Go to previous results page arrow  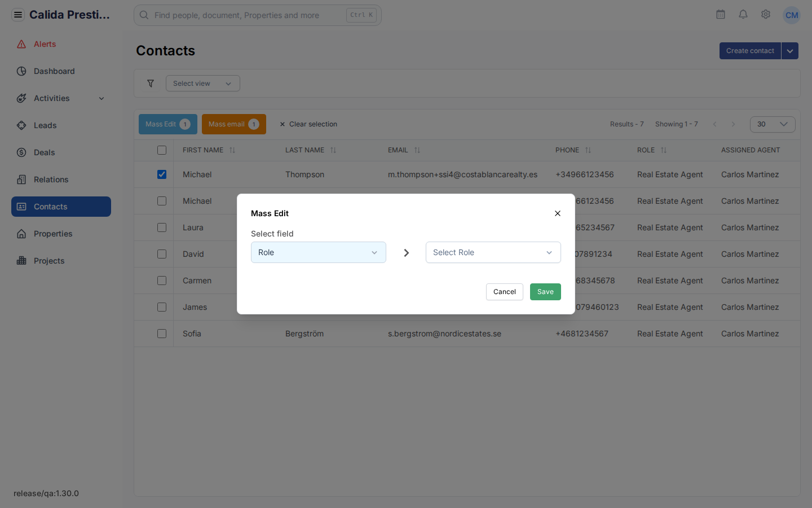point(714,124)
